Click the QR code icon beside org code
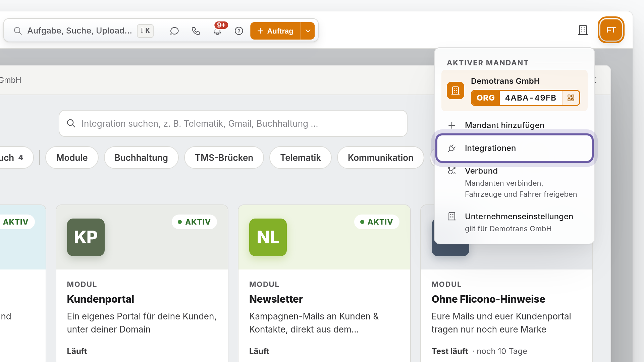 [571, 98]
